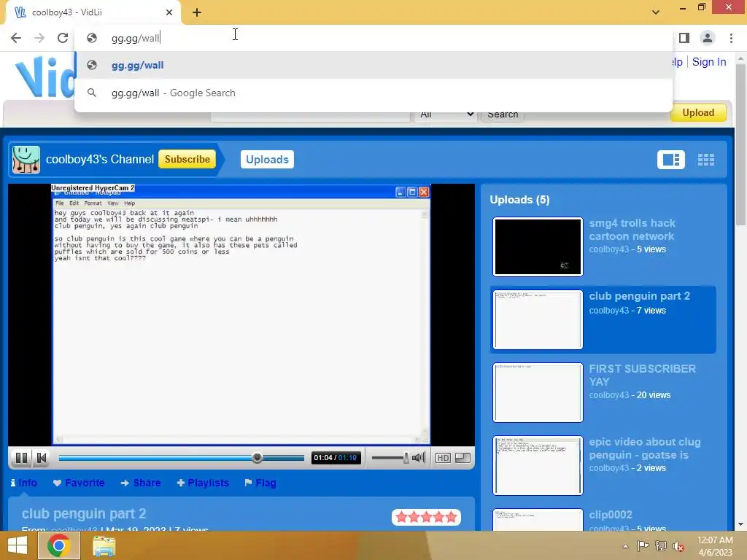Click the page vertical scrollbar
Screen dimensions: 747x560
point(740,144)
